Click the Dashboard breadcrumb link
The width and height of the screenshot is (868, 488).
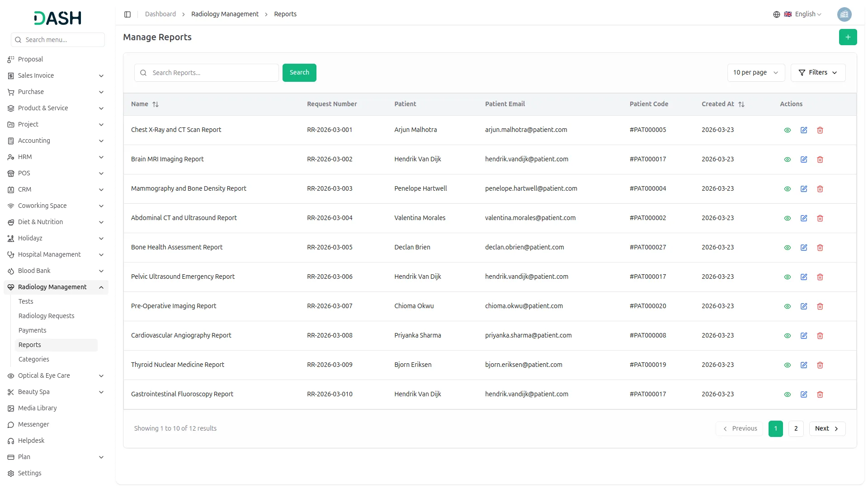click(160, 14)
